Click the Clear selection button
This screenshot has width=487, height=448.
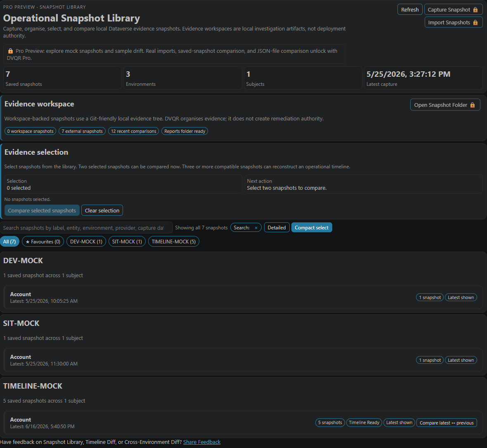102,210
